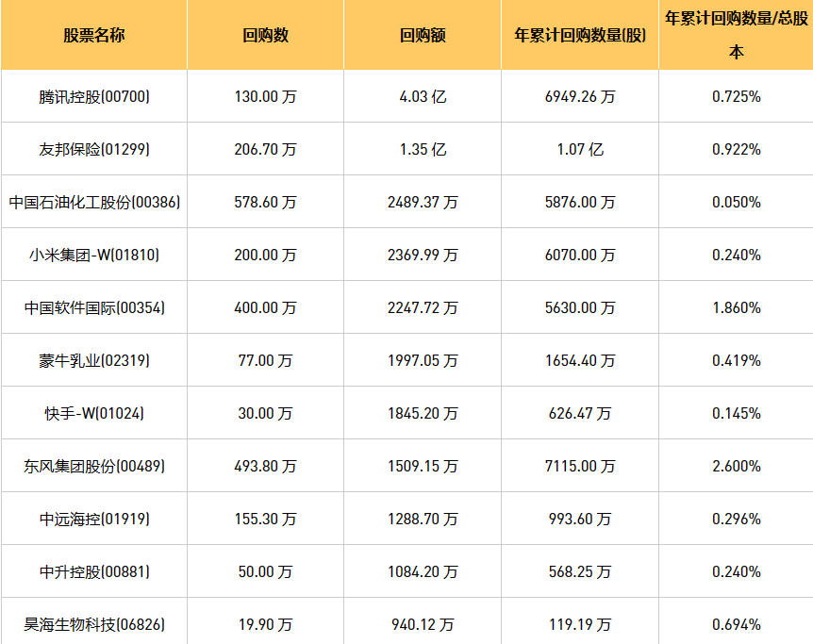Click the 1654.40 万 cumulative value
813x644 pixels.
point(580,361)
